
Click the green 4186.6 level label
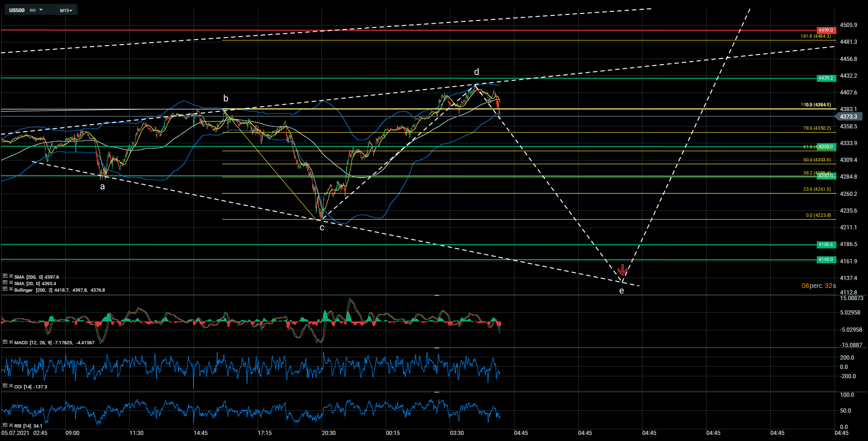click(x=826, y=245)
